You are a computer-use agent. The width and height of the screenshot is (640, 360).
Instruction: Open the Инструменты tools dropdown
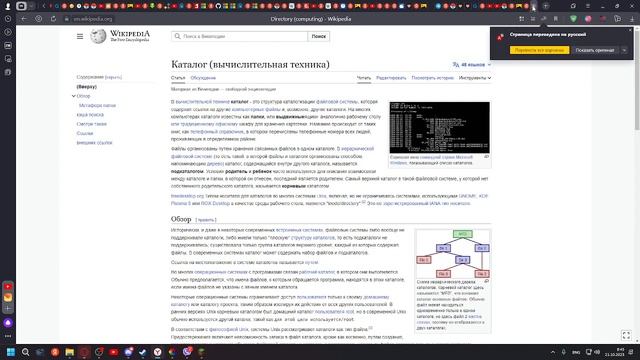tap(475, 78)
